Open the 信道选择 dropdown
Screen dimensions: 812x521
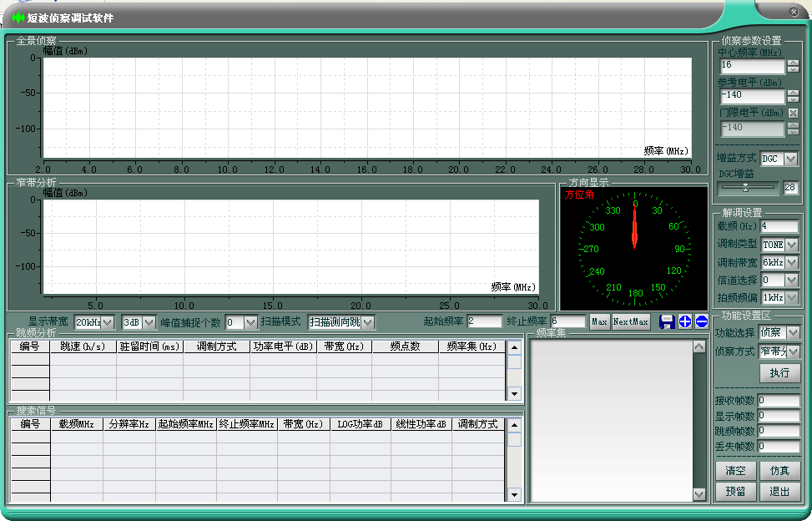pyautogui.click(x=792, y=281)
